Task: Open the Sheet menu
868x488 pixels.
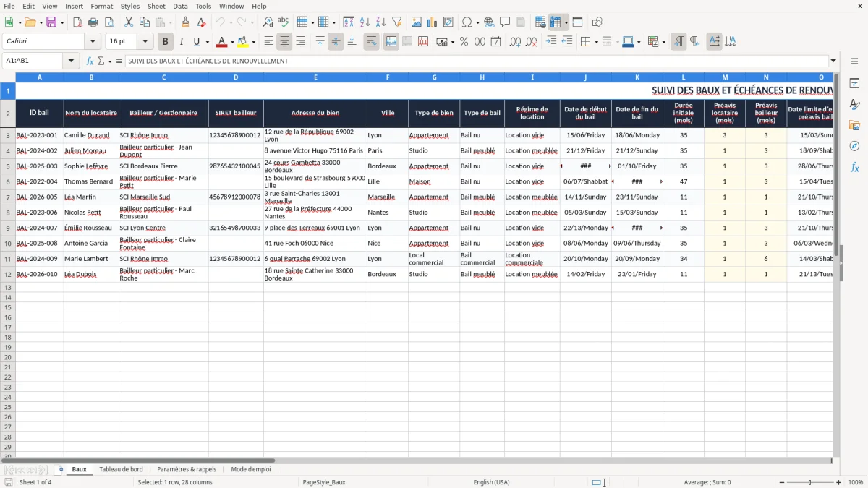Action: (156, 6)
